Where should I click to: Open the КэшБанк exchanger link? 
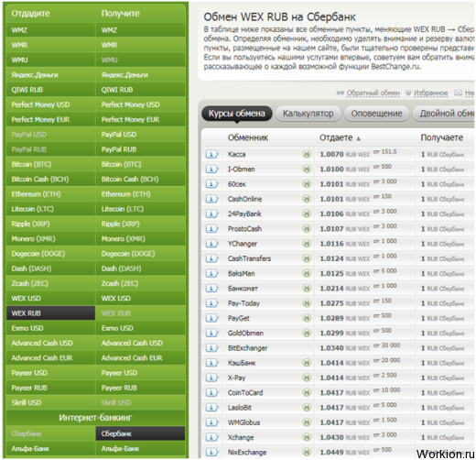(242, 363)
